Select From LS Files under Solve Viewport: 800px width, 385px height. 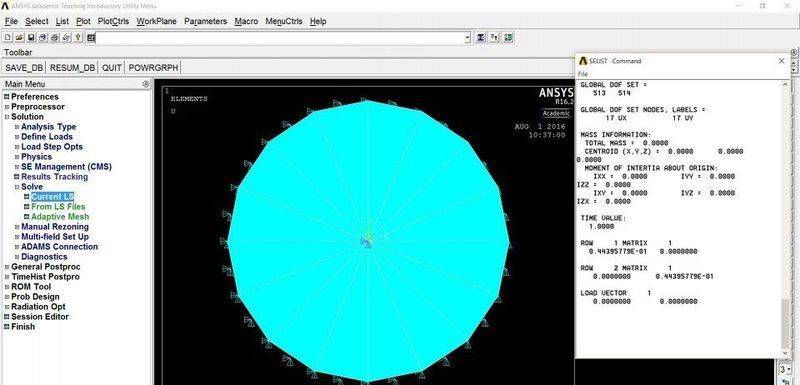(x=58, y=207)
